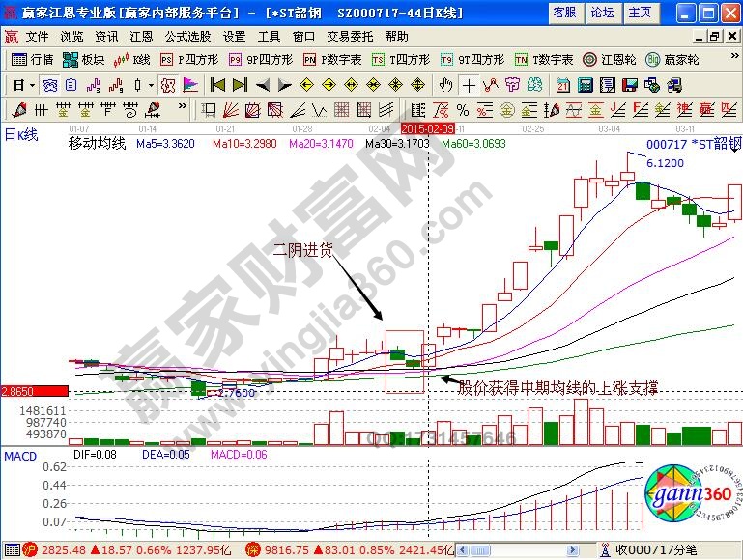Open the 交易委托 menu
The height and width of the screenshot is (560, 743).
347,36
